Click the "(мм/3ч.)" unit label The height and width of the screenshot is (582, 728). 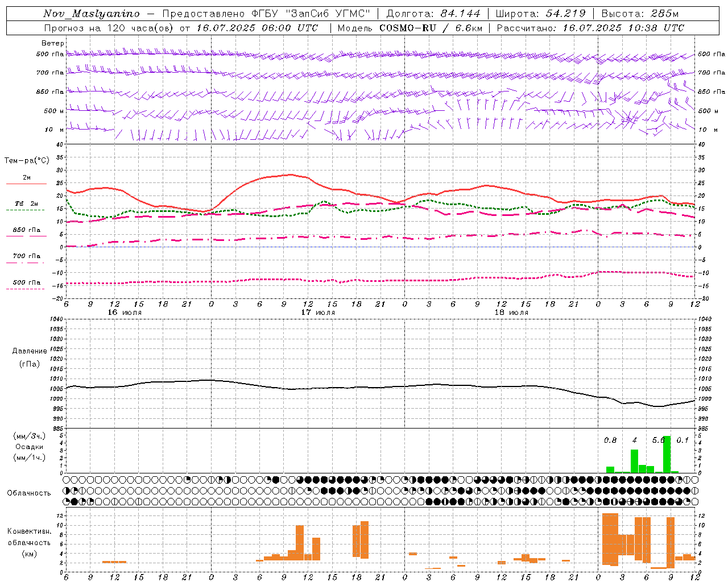point(30,436)
